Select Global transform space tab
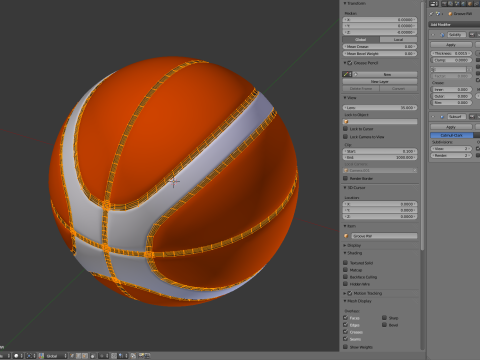This screenshot has width=480, height=360. (x=361, y=39)
